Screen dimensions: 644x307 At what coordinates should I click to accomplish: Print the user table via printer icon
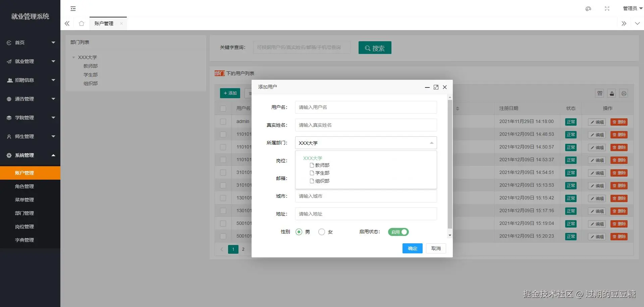[624, 93]
